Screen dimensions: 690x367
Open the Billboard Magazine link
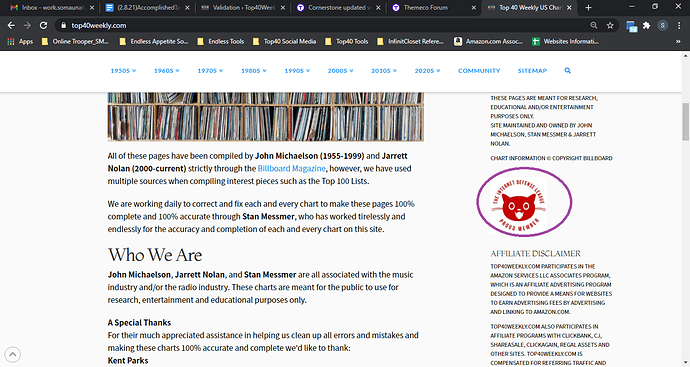(291, 169)
